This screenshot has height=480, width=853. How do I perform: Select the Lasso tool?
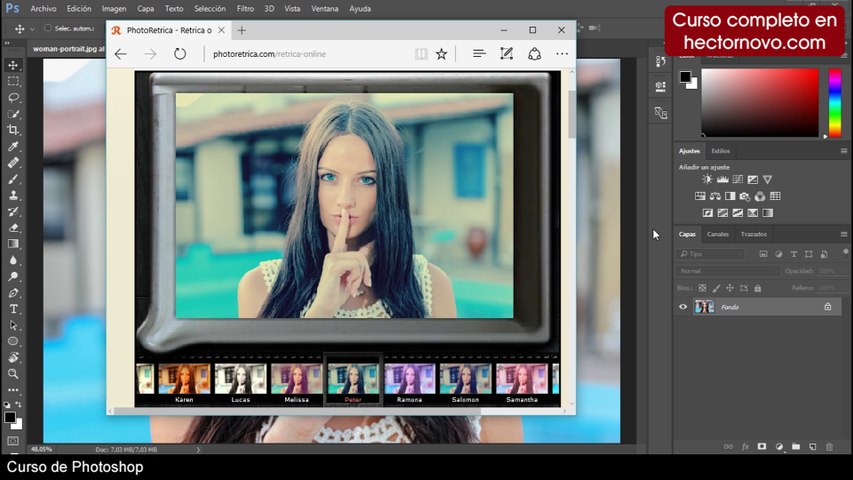(13, 97)
